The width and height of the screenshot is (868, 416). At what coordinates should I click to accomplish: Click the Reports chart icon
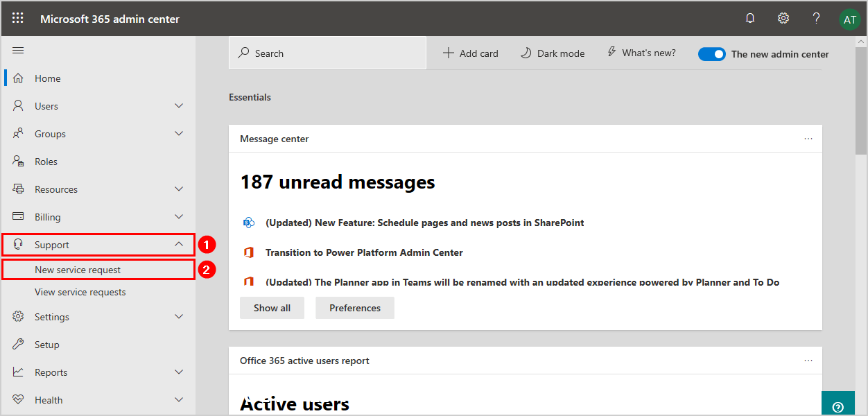coord(19,372)
